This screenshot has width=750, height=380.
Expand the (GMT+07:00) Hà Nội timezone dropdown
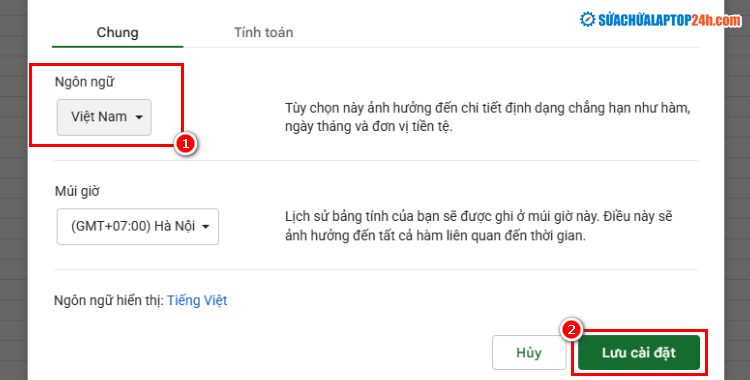click(x=138, y=226)
